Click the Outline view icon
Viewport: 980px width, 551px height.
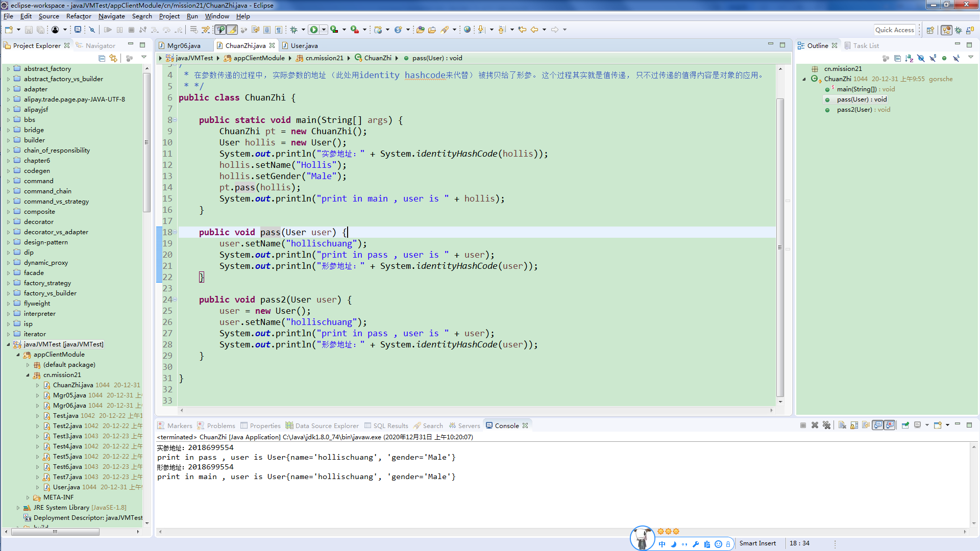(802, 45)
